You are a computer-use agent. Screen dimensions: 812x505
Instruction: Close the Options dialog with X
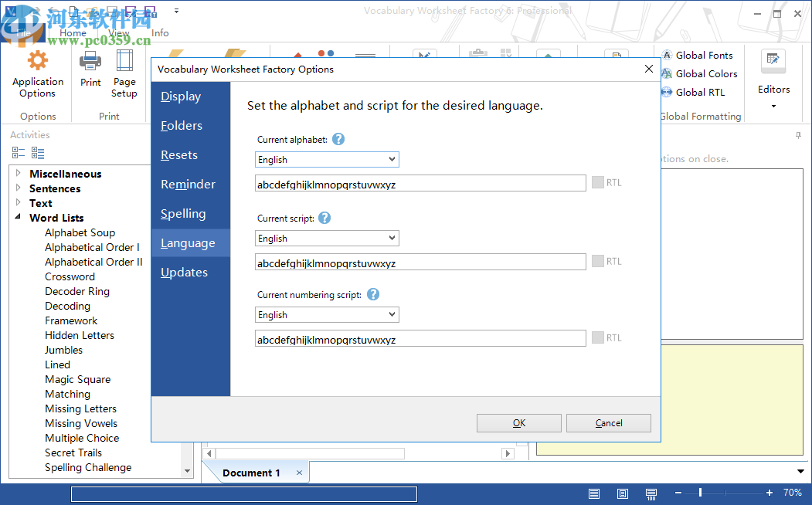tap(648, 69)
